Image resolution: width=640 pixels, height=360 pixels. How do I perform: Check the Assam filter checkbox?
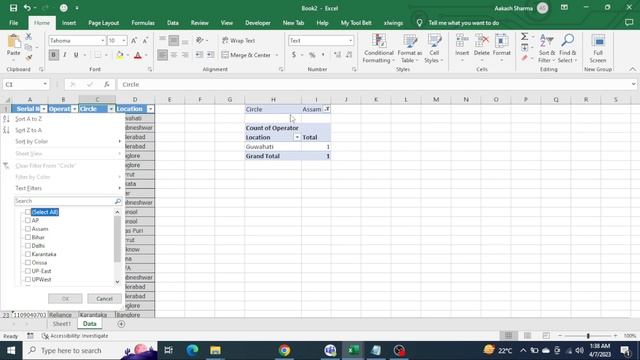[28, 229]
